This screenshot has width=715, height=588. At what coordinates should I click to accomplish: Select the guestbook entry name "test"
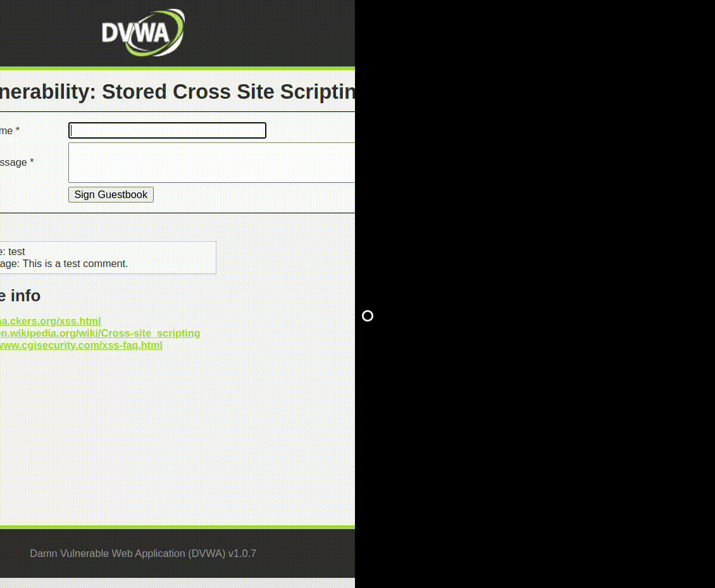point(16,252)
